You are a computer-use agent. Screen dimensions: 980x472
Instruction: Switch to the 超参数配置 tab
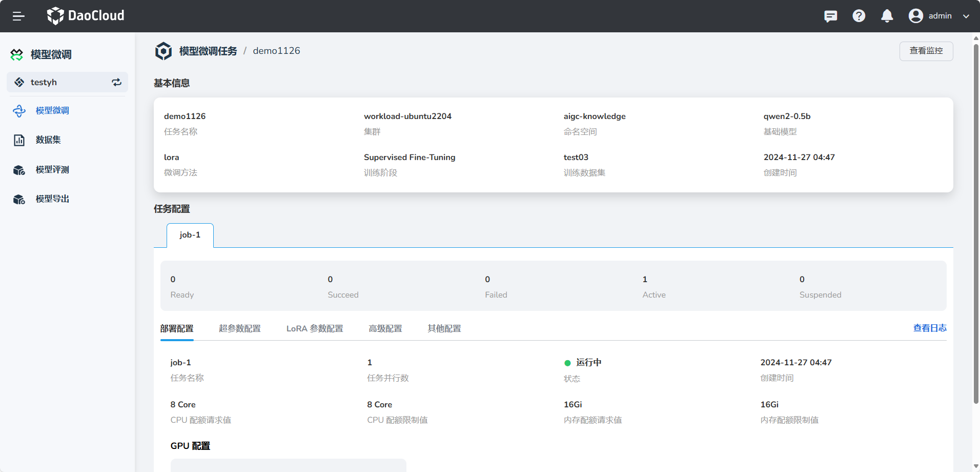(x=240, y=328)
